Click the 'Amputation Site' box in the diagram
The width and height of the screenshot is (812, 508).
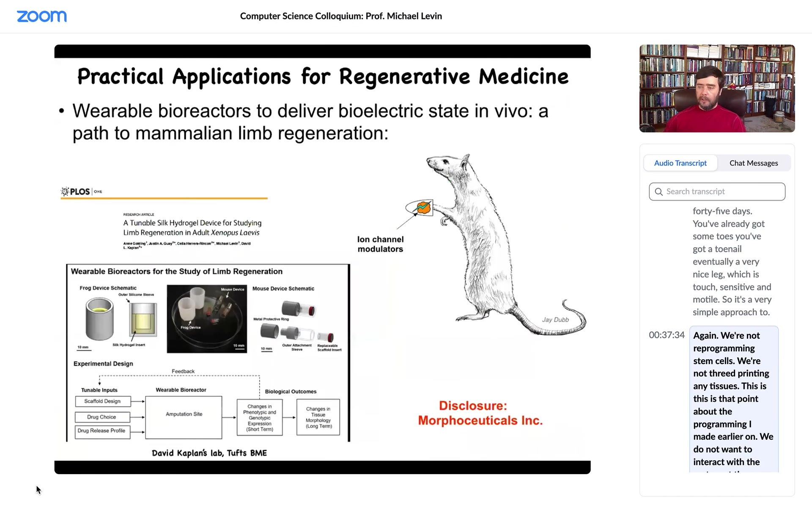click(184, 414)
